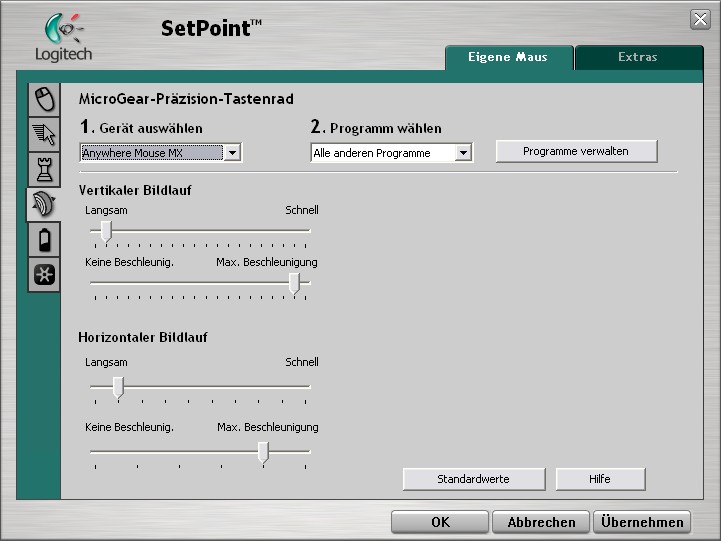Screen dimensions: 721x541
Task: Open the pointer movement settings icon
Action: point(44,134)
